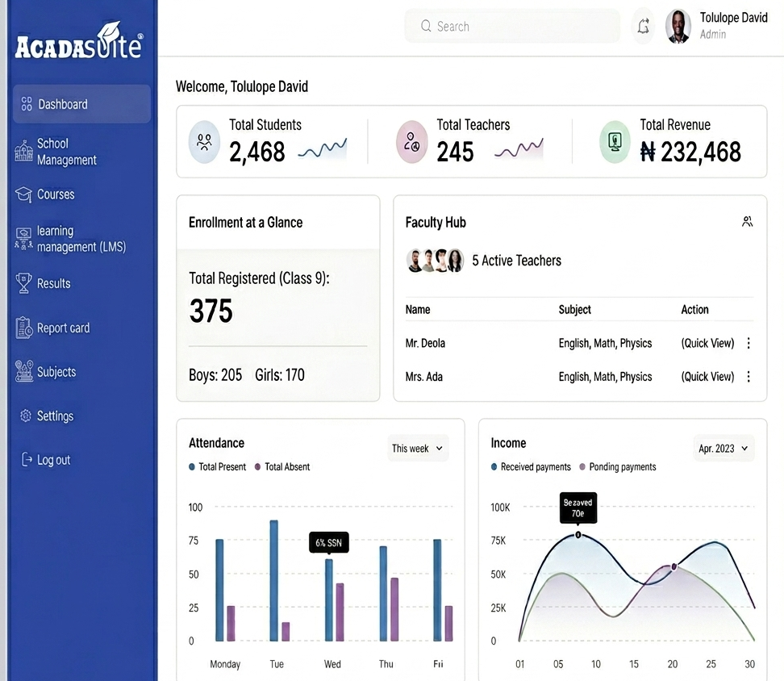784x681 pixels.
Task: Click the income chart peak data point
Action: [x=578, y=535]
